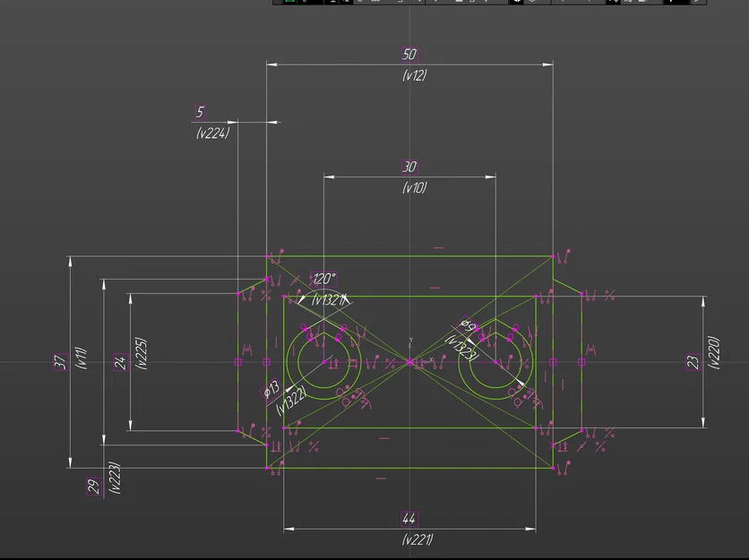Select the 50 width dimension value

pyautogui.click(x=409, y=54)
